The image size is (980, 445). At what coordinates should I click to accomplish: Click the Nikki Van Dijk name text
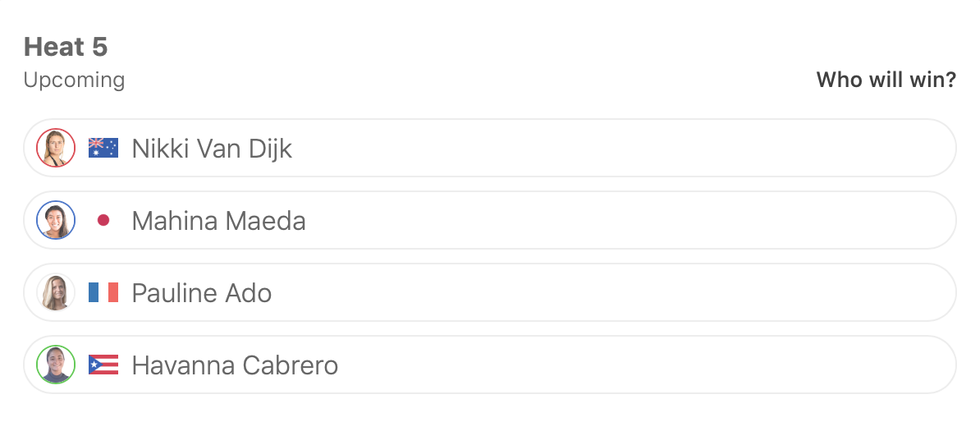point(212,149)
